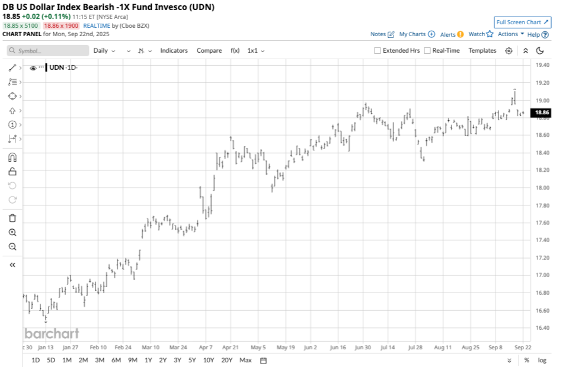
Task: Open UDN series more options dots
Action: (x=41, y=68)
